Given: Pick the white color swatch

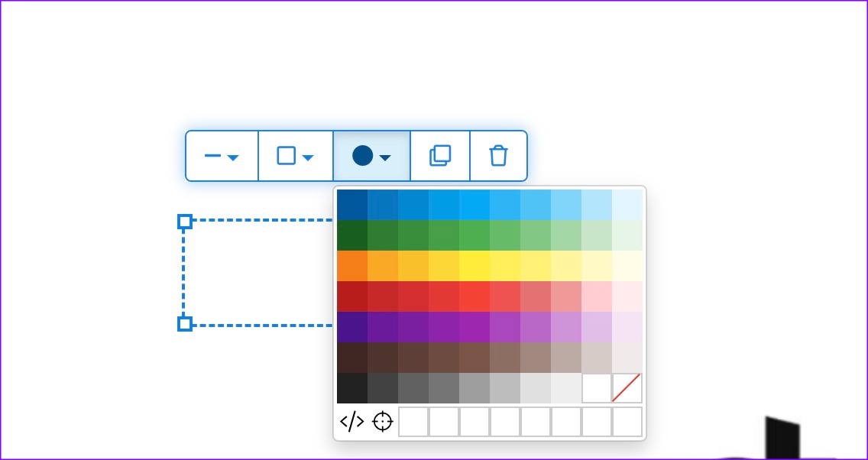Looking at the screenshot, I should pos(596,388).
